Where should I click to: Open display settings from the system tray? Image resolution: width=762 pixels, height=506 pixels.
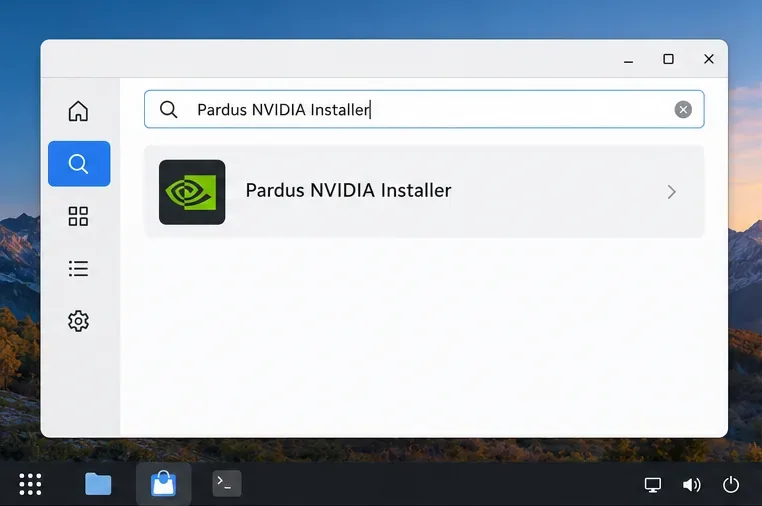pyautogui.click(x=653, y=485)
